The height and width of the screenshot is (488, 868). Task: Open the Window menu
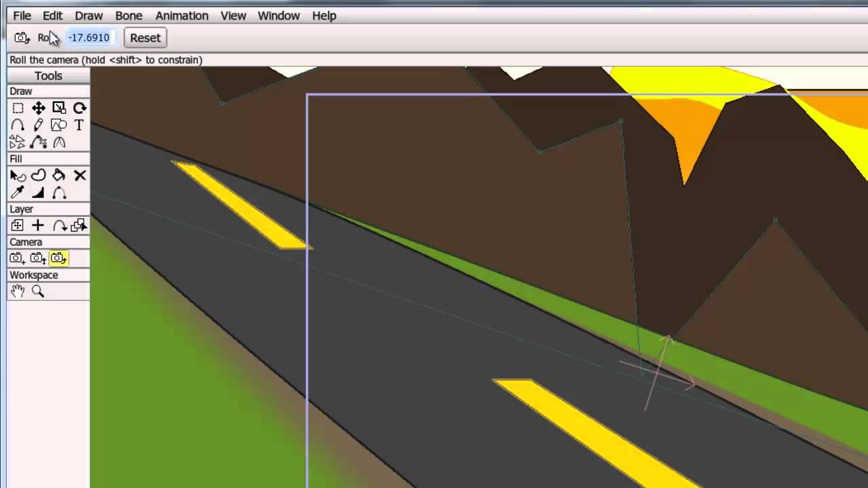(x=279, y=16)
